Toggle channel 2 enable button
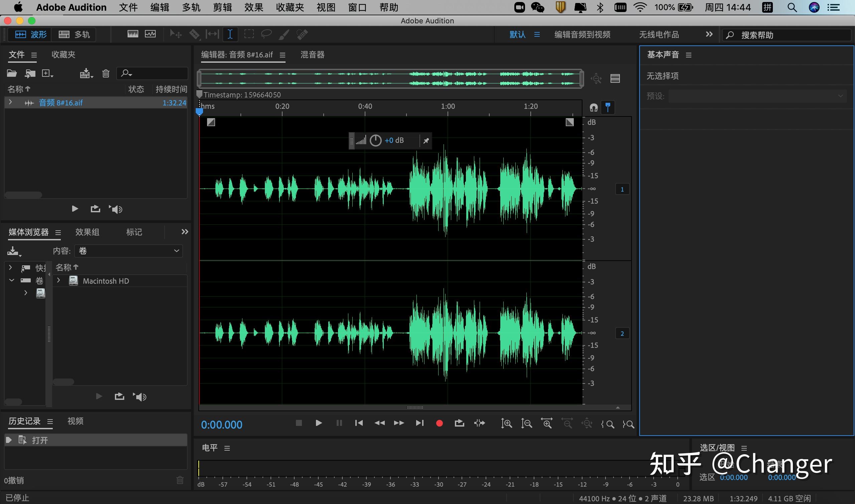This screenshot has width=855, height=504. point(622,333)
